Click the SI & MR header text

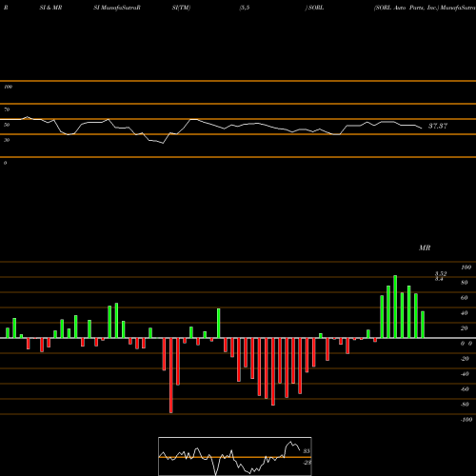50,8
